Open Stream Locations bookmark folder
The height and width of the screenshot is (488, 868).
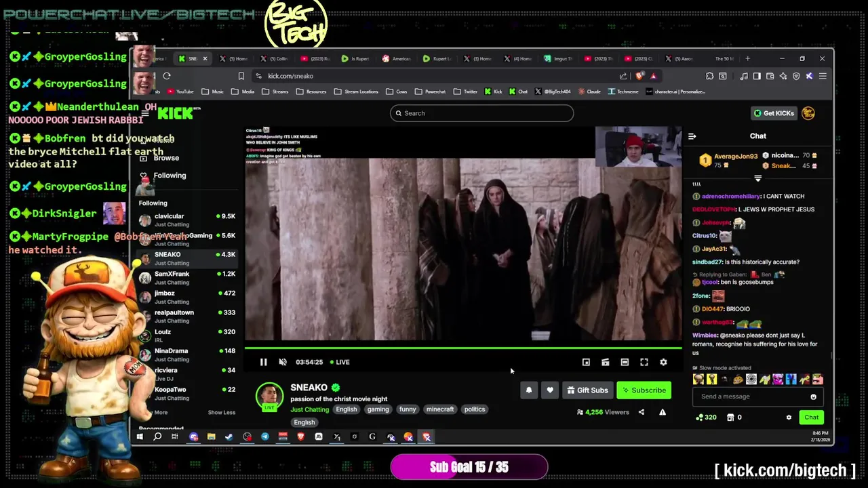tap(356, 91)
